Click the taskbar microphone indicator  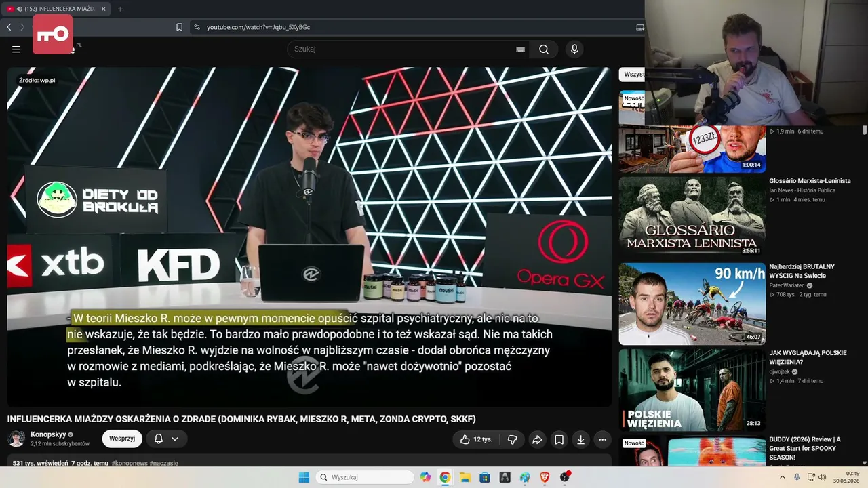[x=797, y=477]
